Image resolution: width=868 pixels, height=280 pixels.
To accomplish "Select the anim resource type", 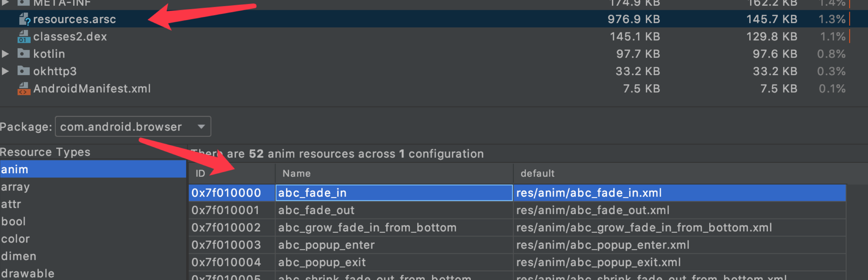I will [x=93, y=169].
